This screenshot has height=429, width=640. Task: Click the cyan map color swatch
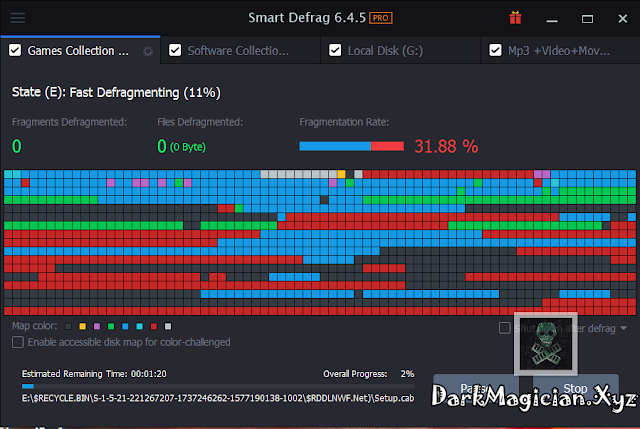click(140, 326)
